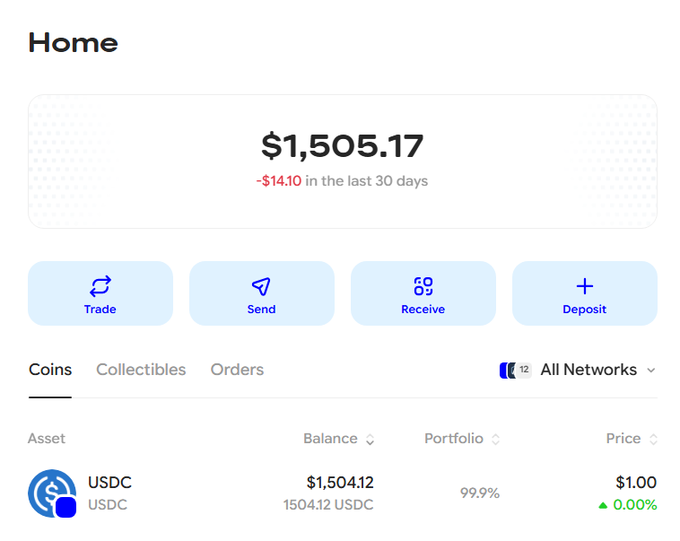Switch to the Collectibles tab

(141, 370)
